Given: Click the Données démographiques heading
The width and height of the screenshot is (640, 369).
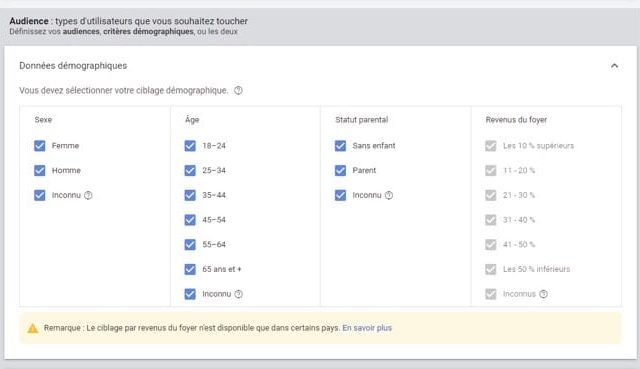Looking at the screenshot, I should click(73, 66).
